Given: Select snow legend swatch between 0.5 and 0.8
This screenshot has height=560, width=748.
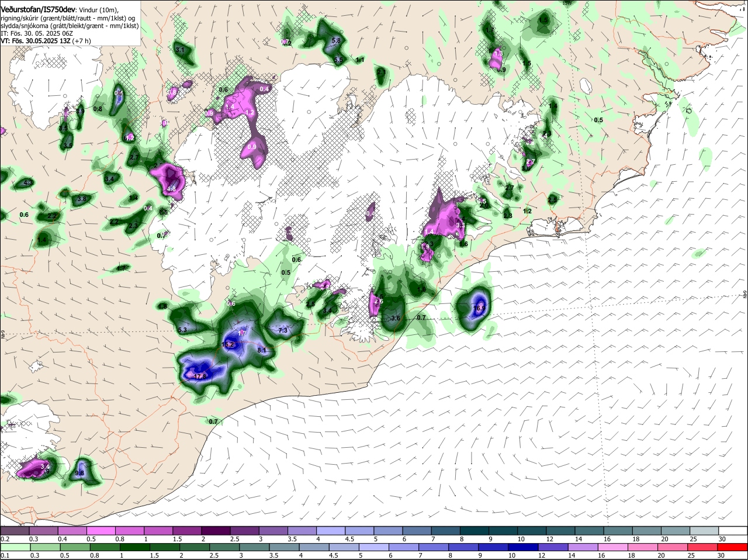Looking at the screenshot, I should point(101,531).
